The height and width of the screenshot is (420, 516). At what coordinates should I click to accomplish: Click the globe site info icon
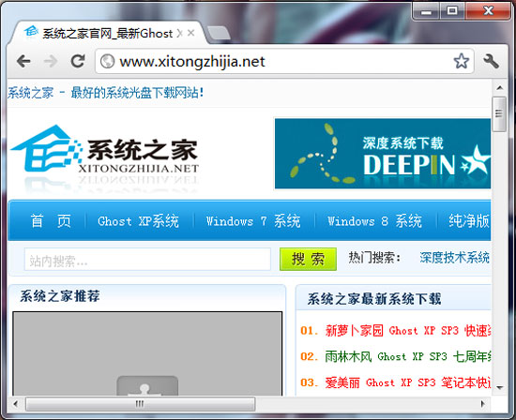(x=107, y=61)
